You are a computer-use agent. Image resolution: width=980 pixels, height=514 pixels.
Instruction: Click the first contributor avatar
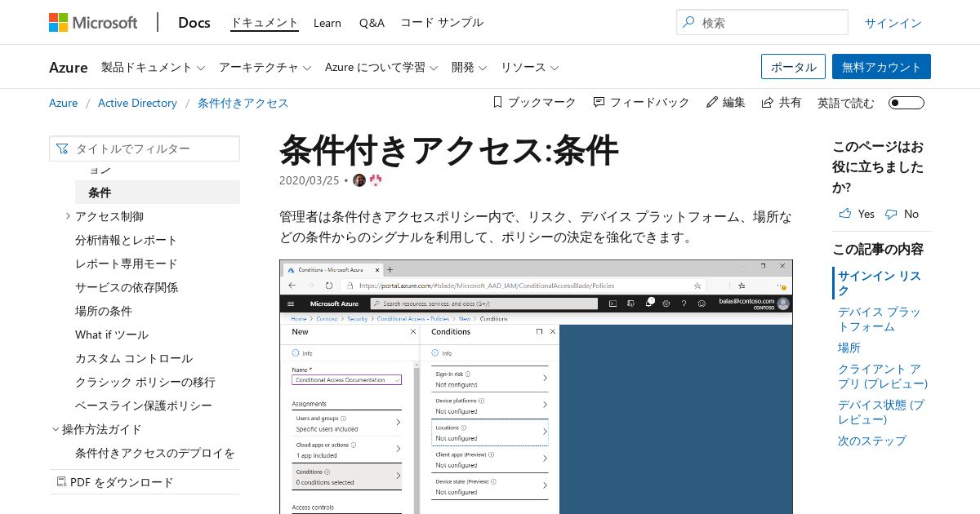359,180
